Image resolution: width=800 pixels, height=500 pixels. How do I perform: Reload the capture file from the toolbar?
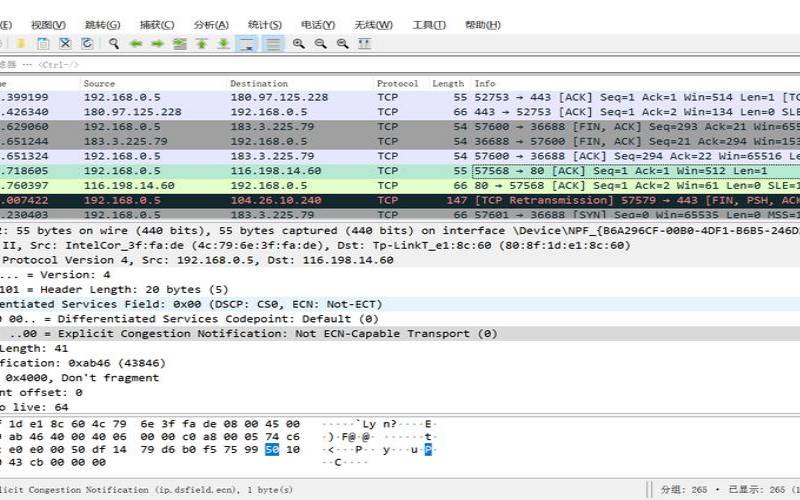point(87,43)
